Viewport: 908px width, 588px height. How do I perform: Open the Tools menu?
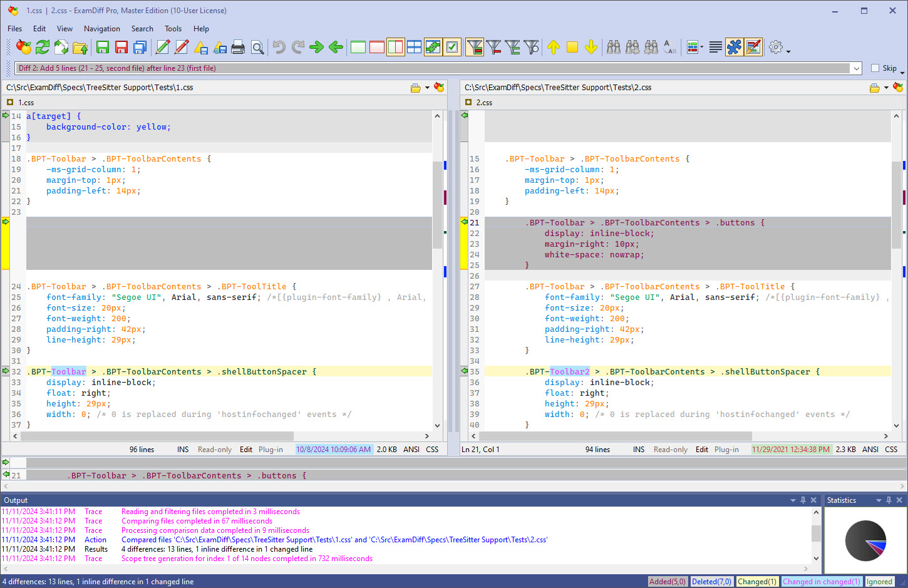[173, 29]
